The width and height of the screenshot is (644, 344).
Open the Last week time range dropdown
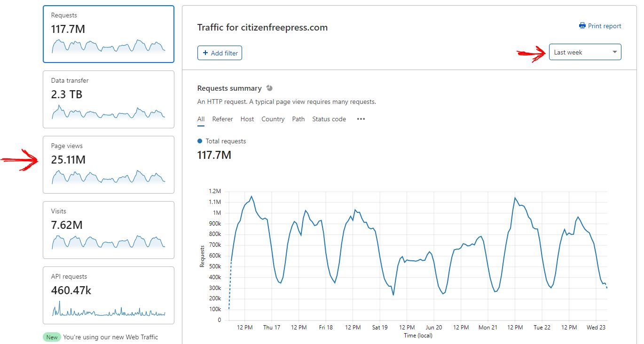(x=585, y=52)
